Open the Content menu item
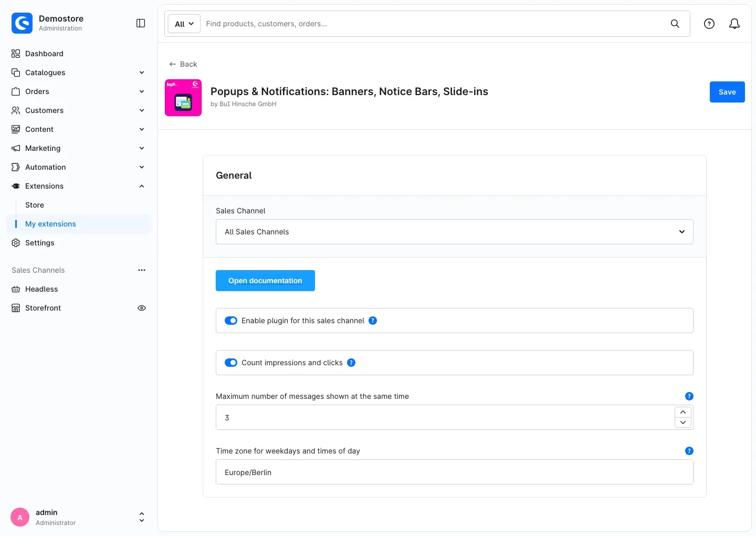 (x=79, y=129)
